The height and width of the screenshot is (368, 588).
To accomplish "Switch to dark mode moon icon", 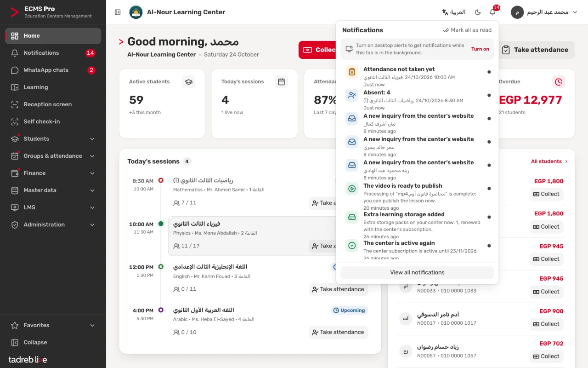I will click(x=478, y=12).
